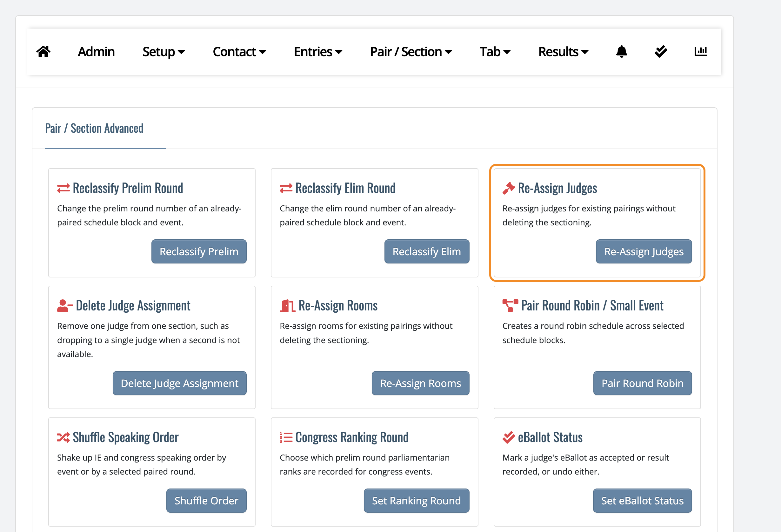
Task: Click the Reclassify Prelim Round arrows icon
Action: pyautogui.click(x=63, y=188)
